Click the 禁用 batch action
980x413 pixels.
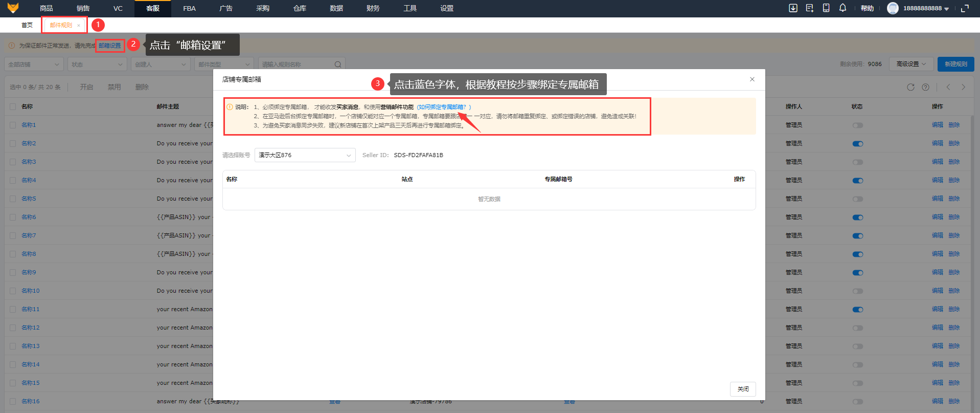coord(114,87)
